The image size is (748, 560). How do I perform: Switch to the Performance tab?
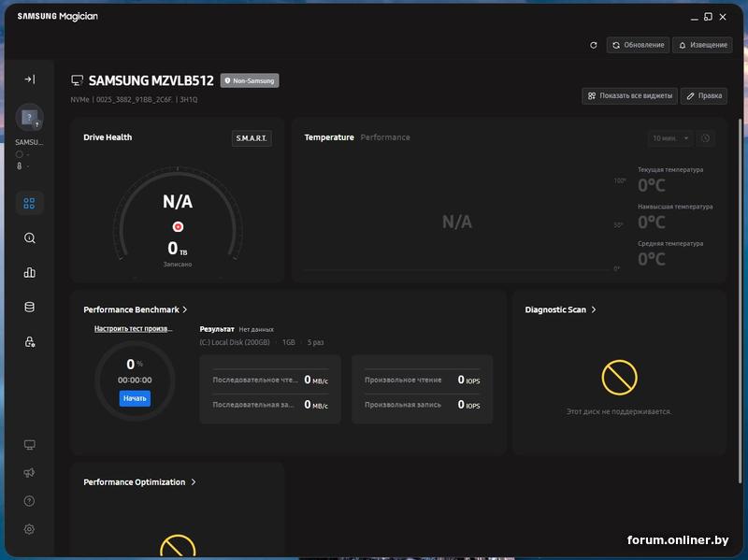[x=385, y=137]
